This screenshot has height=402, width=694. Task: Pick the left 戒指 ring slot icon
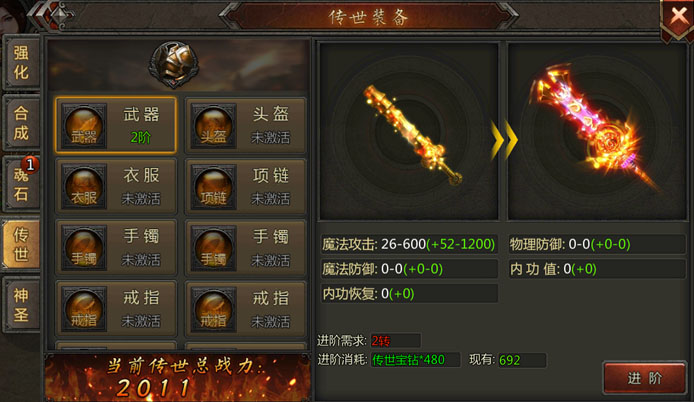coord(84,309)
